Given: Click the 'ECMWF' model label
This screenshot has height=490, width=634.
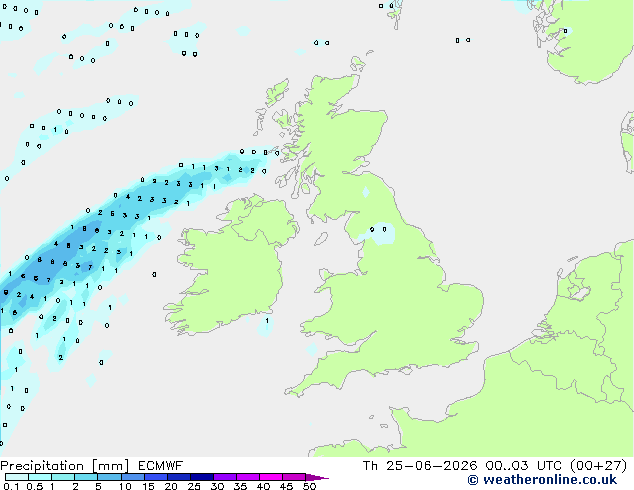Looking at the screenshot, I should click(160, 466).
